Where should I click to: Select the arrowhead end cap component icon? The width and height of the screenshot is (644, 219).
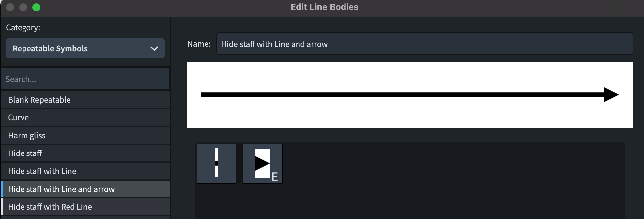(263, 163)
